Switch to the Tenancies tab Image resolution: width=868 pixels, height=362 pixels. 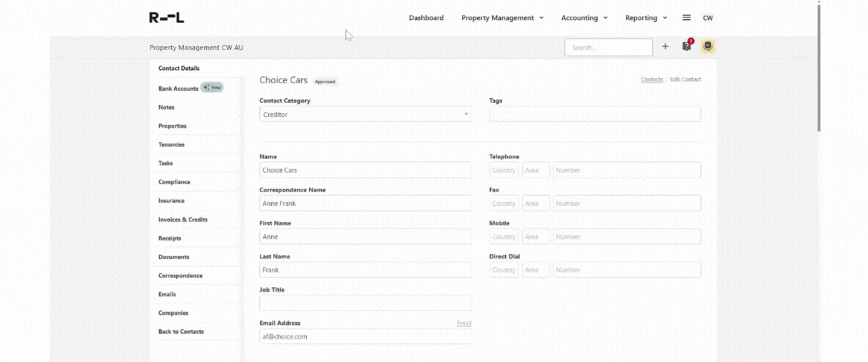coord(171,145)
